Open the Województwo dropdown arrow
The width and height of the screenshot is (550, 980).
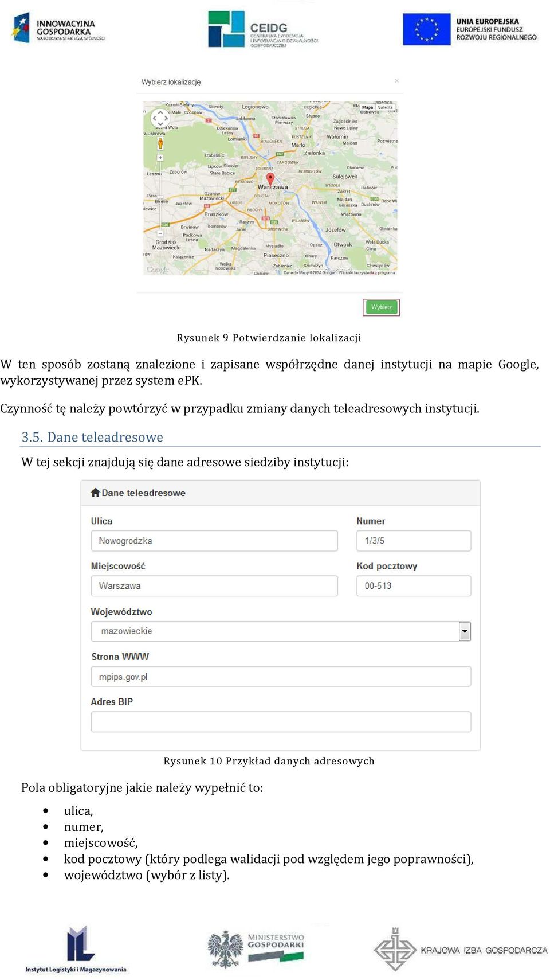(x=465, y=631)
